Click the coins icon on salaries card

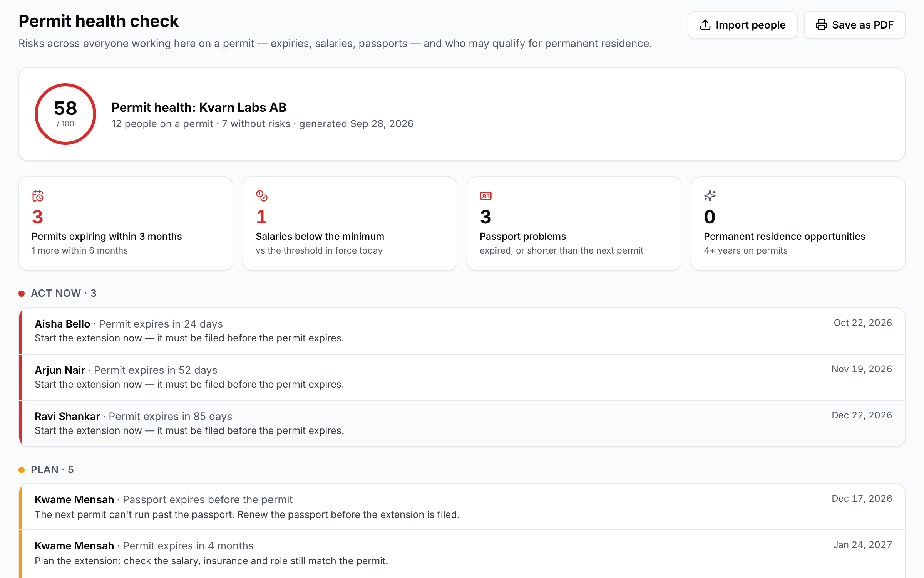(262, 196)
